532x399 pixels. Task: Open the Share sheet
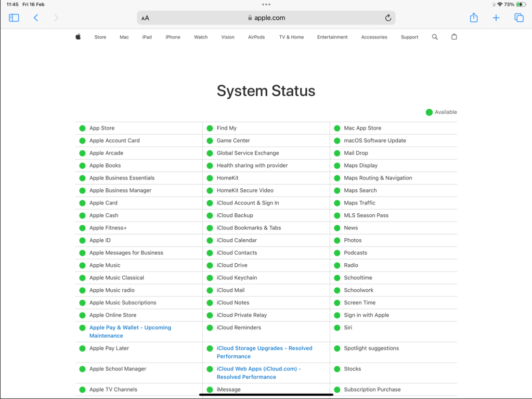[x=474, y=18]
